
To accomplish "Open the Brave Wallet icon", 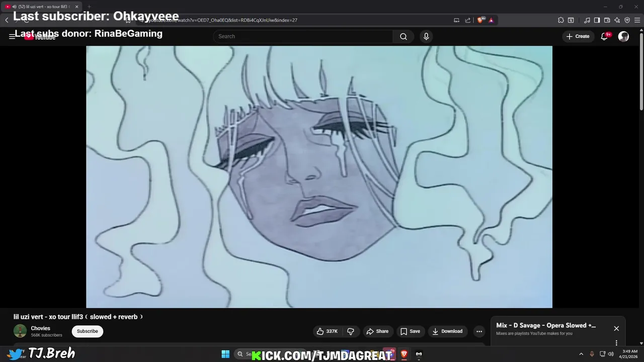I will click(x=607, y=20).
